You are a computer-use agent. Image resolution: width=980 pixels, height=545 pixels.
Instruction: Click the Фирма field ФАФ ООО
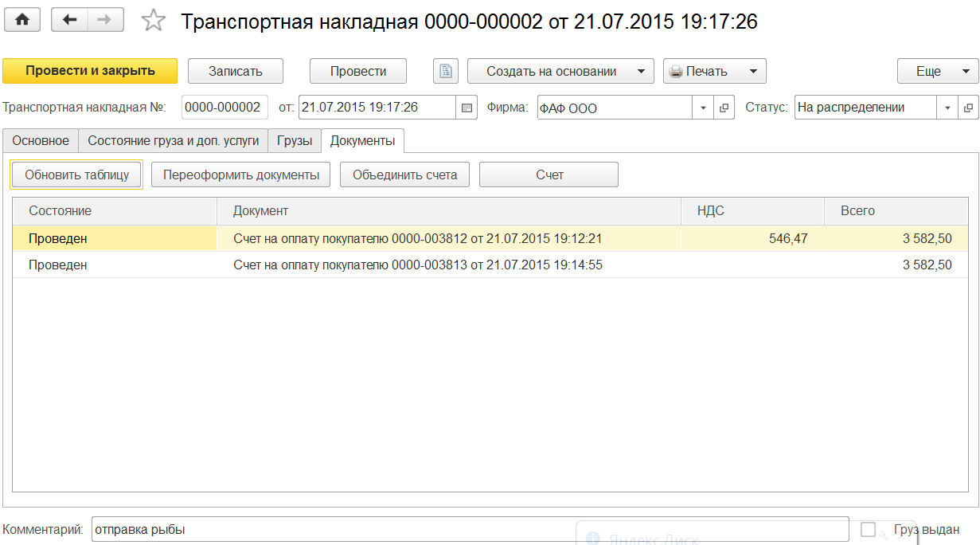615,108
